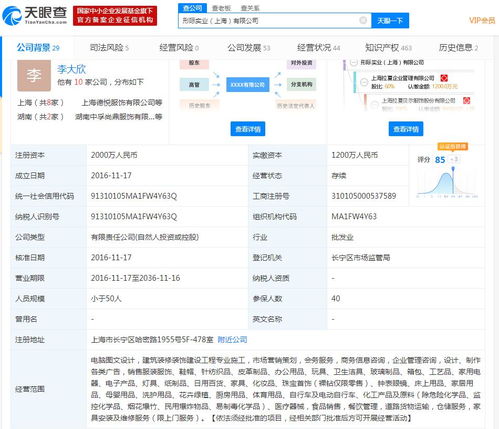Open the 公司发展 tab

(x=249, y=48)
